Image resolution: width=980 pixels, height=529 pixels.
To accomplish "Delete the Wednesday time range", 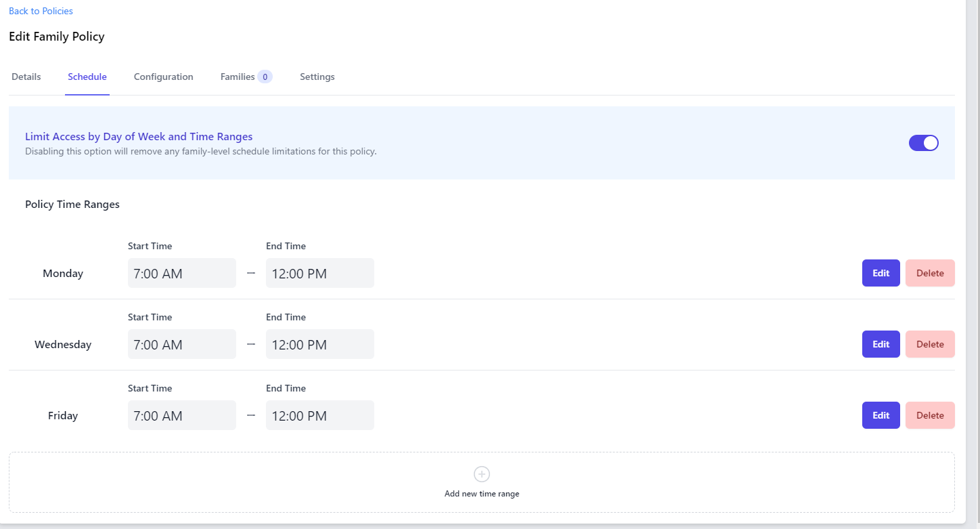I will pos(930,344).
